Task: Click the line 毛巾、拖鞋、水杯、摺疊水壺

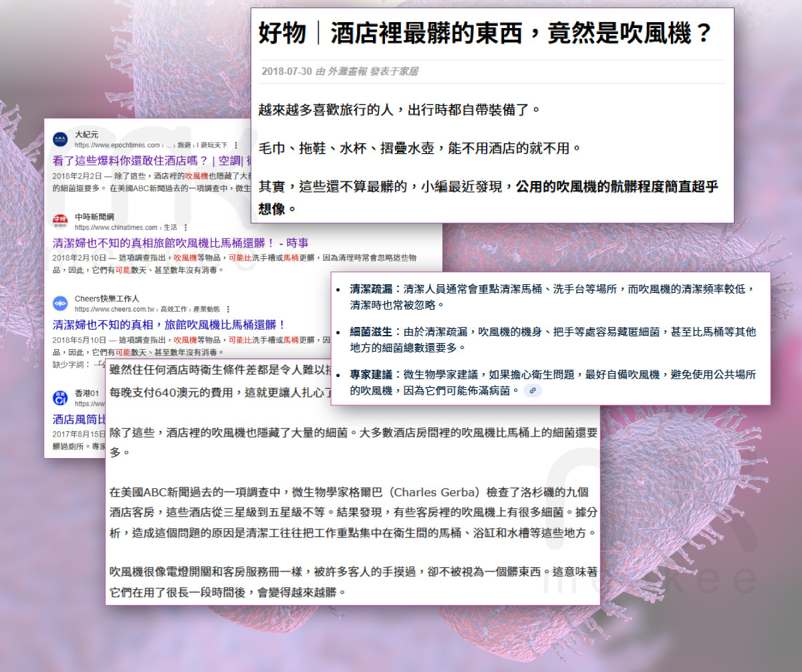Action: (x=420, y=147)
